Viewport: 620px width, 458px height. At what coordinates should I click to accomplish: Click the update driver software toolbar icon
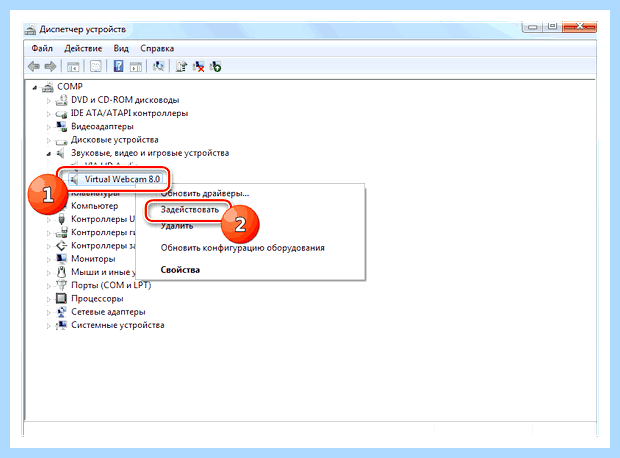pos(181,66)
